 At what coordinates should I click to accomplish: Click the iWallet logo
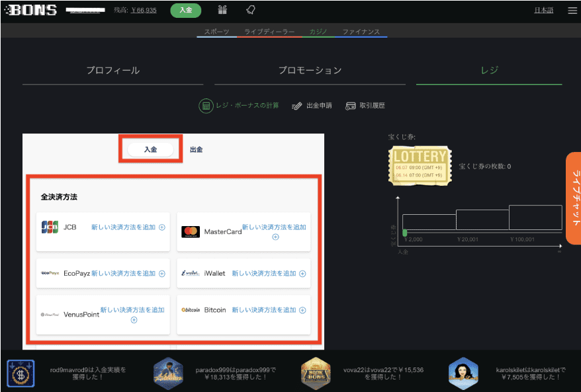coord(191,273)
